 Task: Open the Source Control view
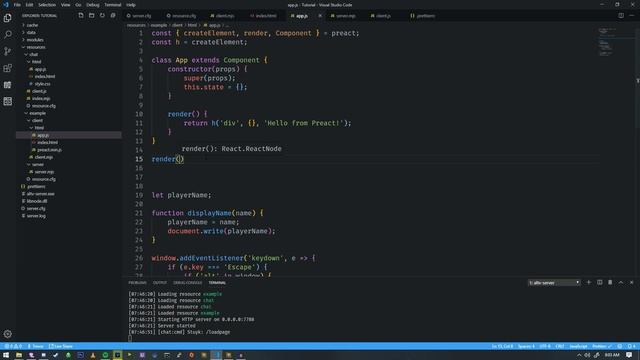tap(8, 51)
